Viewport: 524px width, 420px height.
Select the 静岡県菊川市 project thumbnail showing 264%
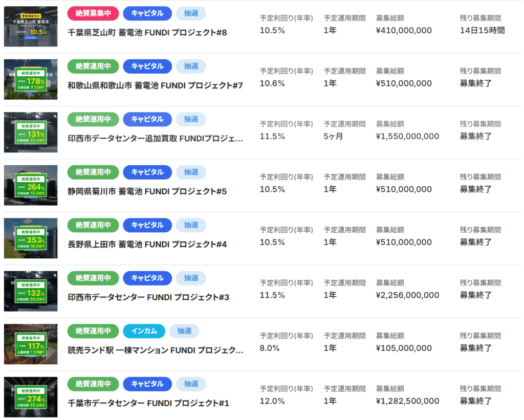[31, 185]
